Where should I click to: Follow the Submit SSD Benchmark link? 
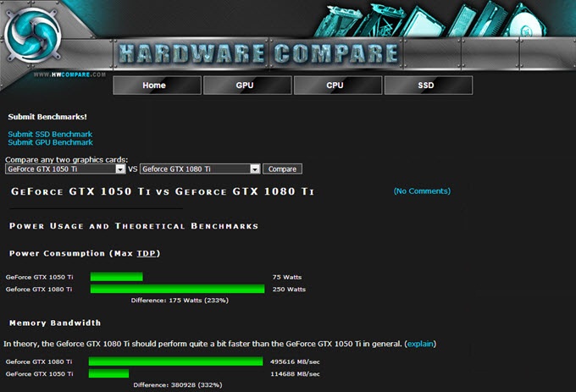coord(50,134)
